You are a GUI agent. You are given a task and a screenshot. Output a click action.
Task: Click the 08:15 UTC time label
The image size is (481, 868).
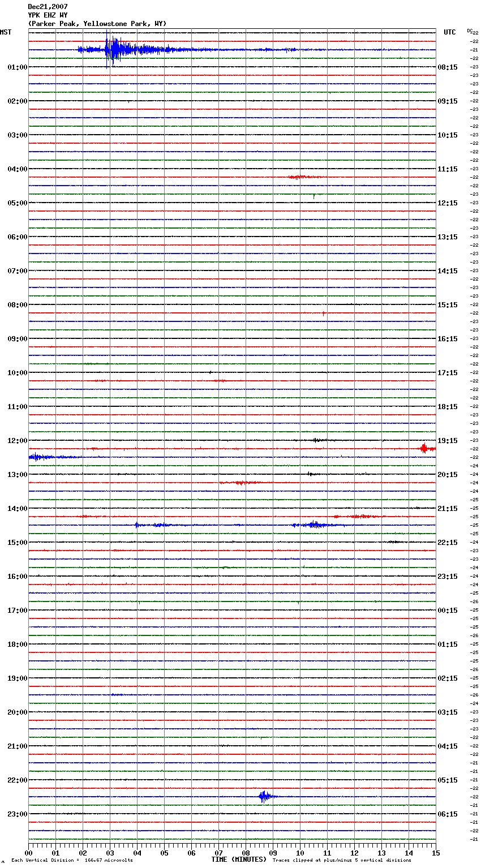448,67
